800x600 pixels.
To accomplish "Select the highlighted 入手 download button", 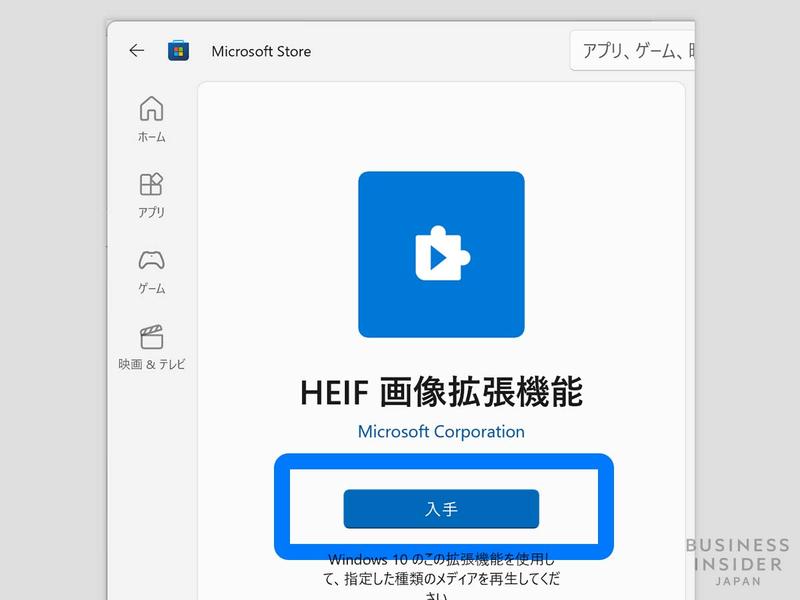I will coord(440,507).
